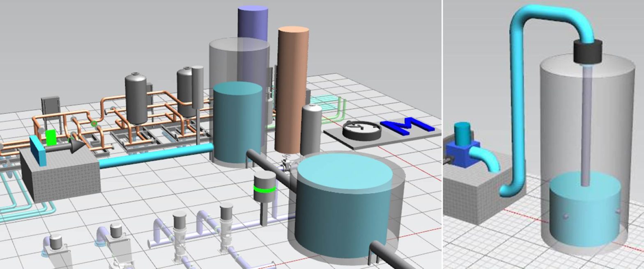Select the blue flat panel on gray box

(x=38, y=151)
